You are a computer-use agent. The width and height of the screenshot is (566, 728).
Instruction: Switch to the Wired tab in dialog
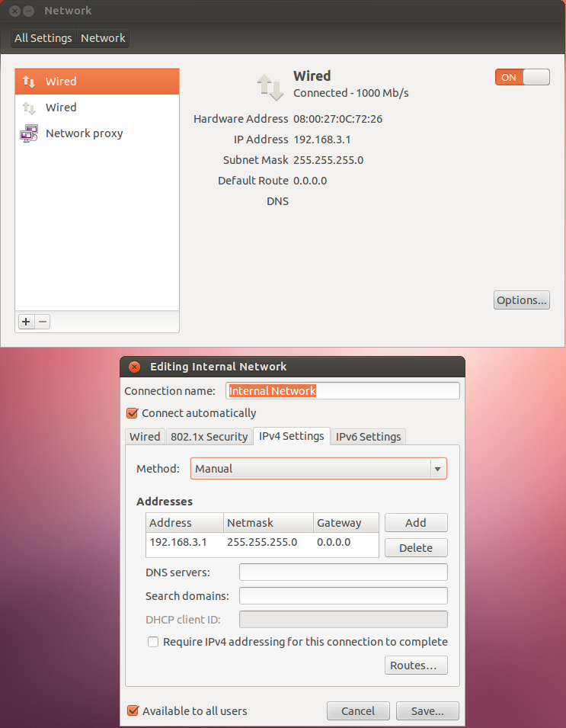tap(145, 437)
